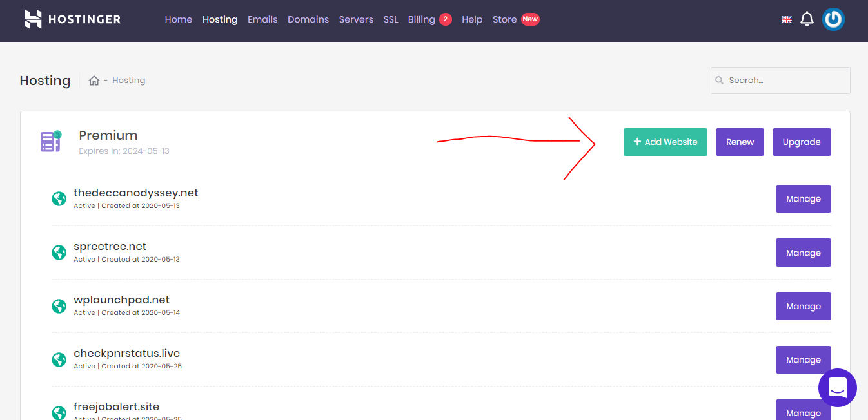Viewport: 868px width, 420px height.
Task: Open the Servers menu item
Action: pos(356,19)
